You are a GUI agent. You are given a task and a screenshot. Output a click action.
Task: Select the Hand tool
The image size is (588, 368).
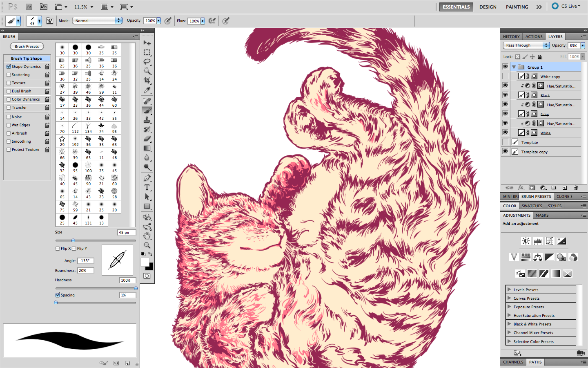pyautogui.click(x=147, y=236)
